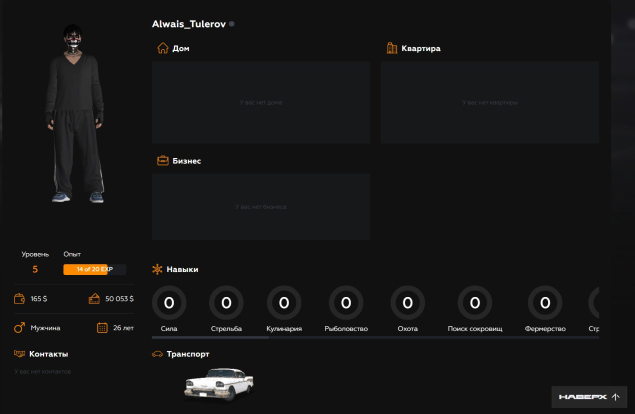635x414 pixels.
Task: Select the Поиск сокровищ skill circle
Action: [x=475, y=302]
